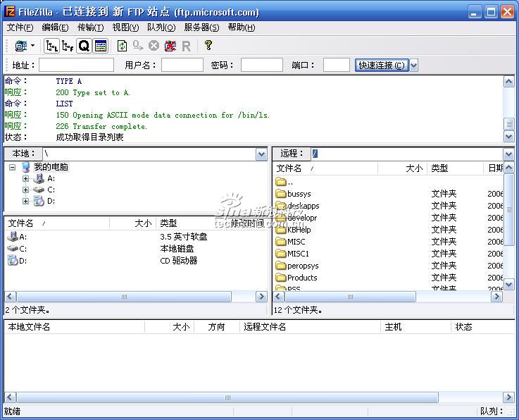Click queue pane horizontal scroll right arrow
The height and width of the screenshot is (420, 519).
pyautogui.click(x=508, y=397)
